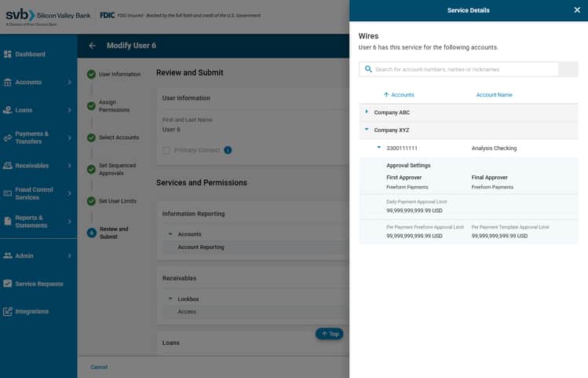Click the Cancel link
588x378 pixels.
[x=99, y=367]
